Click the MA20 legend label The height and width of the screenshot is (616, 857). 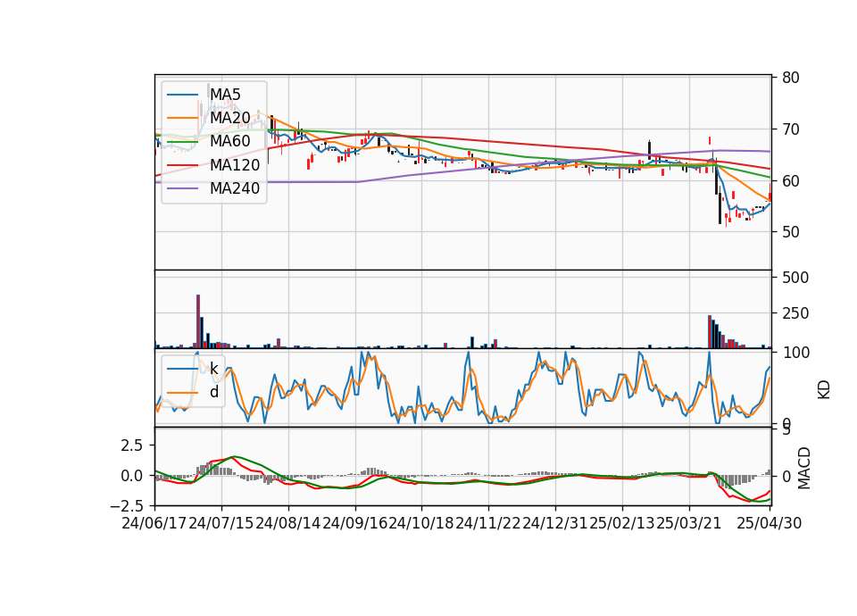pyautogui.click(x=230, y=118)
